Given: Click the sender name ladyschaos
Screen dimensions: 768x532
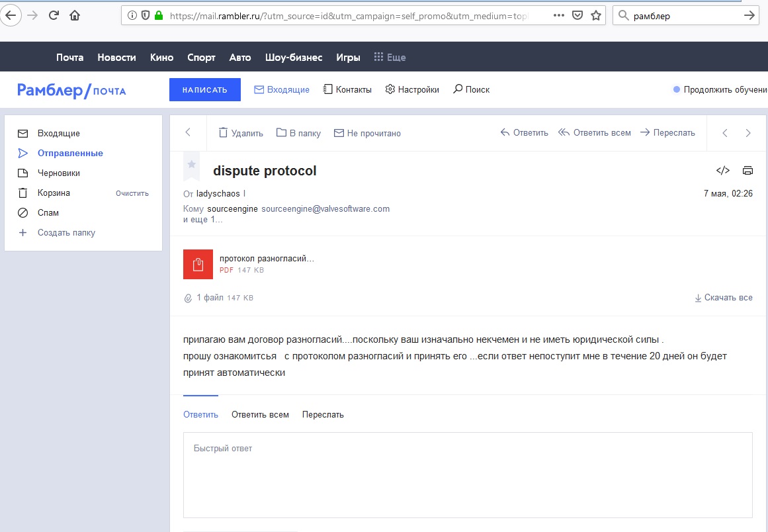Looking at the screenshot, I should pyautogui.click(x=218, y=193).
